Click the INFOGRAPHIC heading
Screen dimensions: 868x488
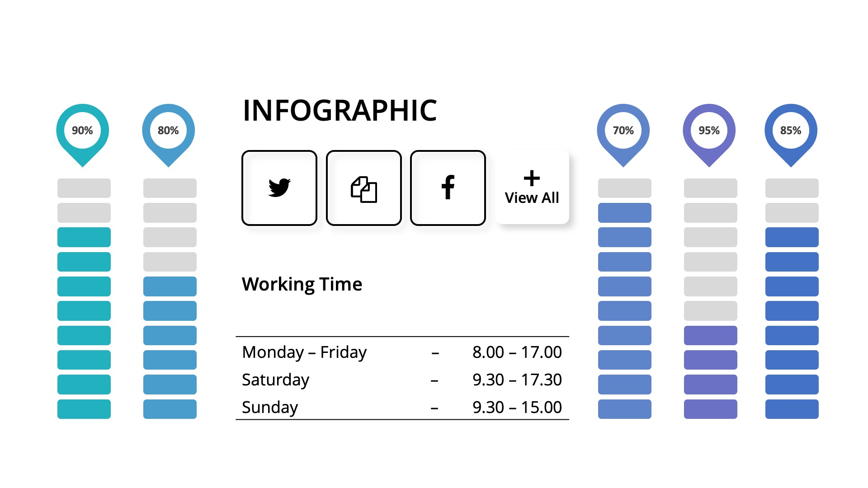340,111
